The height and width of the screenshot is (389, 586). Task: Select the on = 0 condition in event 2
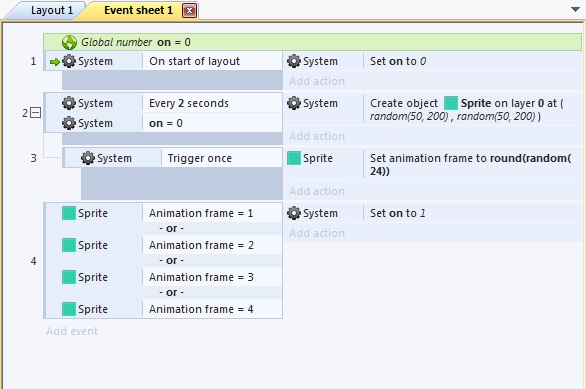tap(166, 123)
